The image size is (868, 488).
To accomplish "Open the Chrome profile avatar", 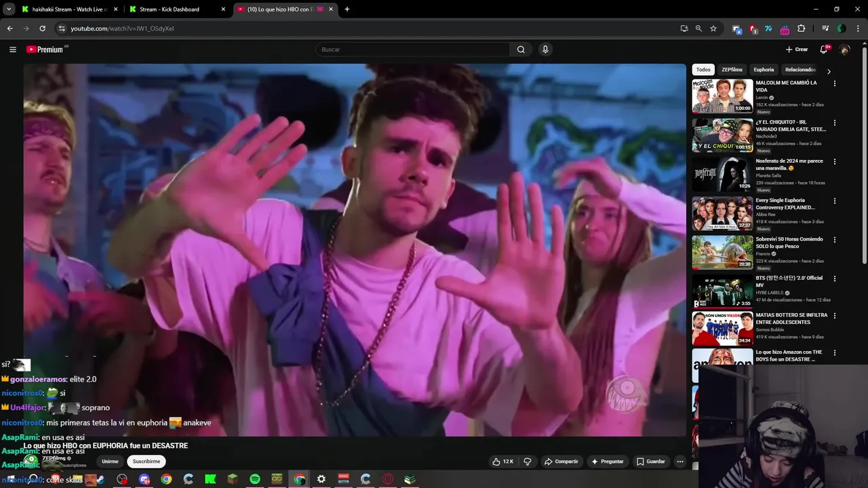I will (841, 28).
